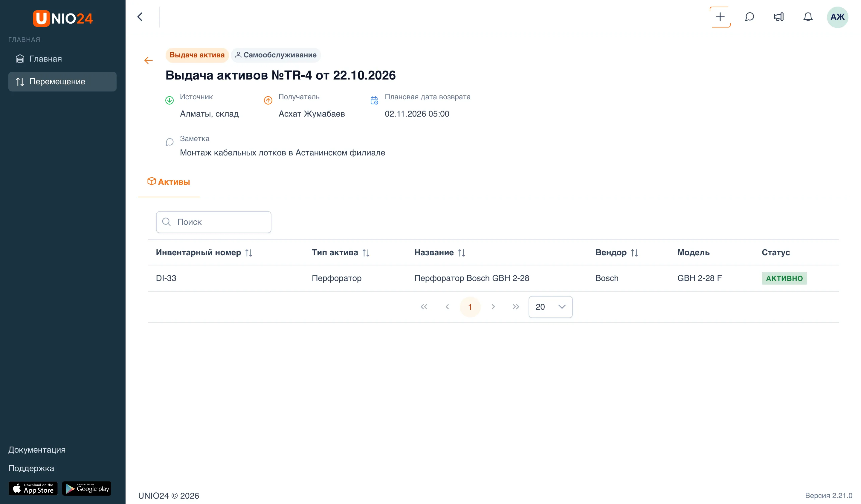Viewport: 861px width, 504px height.
Task: Click the Выдача актива tag
Action: (197, 55)
